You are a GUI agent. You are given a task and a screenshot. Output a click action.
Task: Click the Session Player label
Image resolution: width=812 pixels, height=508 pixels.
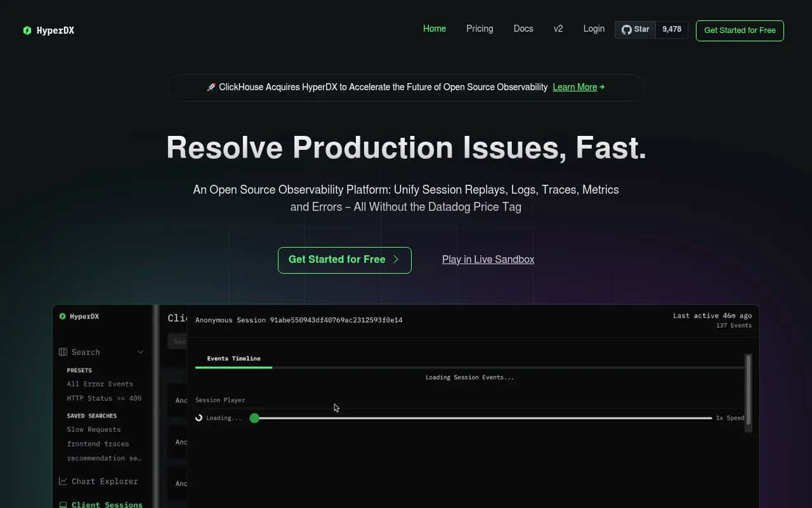220,400
